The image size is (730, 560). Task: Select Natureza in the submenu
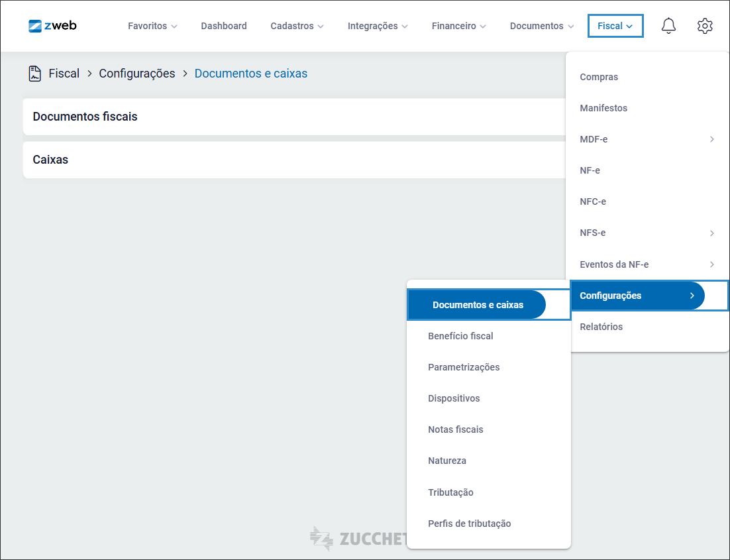[x=489, y=461]
